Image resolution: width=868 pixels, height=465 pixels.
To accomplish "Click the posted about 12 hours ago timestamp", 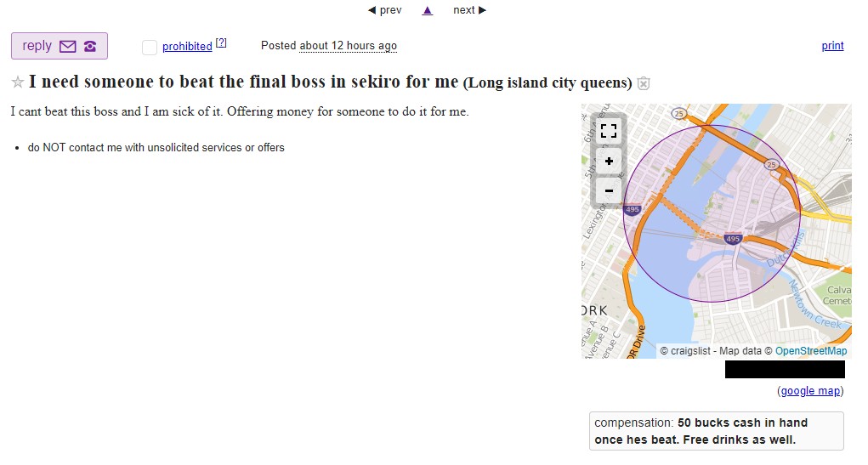I will (349, 46).
